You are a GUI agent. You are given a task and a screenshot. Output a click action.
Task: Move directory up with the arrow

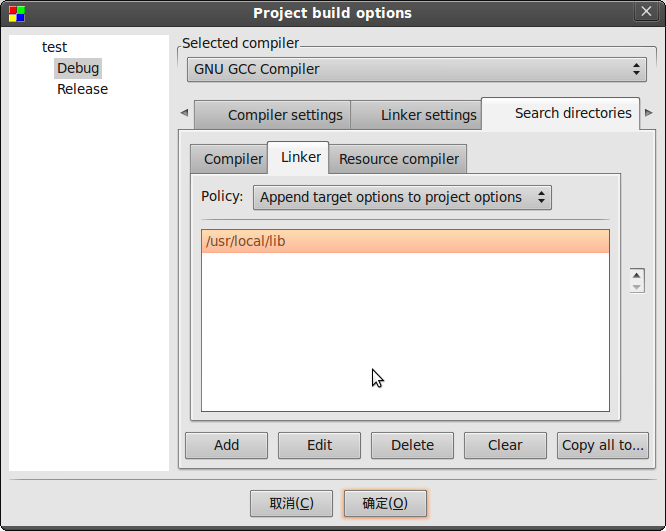click(x=637, y=275)
